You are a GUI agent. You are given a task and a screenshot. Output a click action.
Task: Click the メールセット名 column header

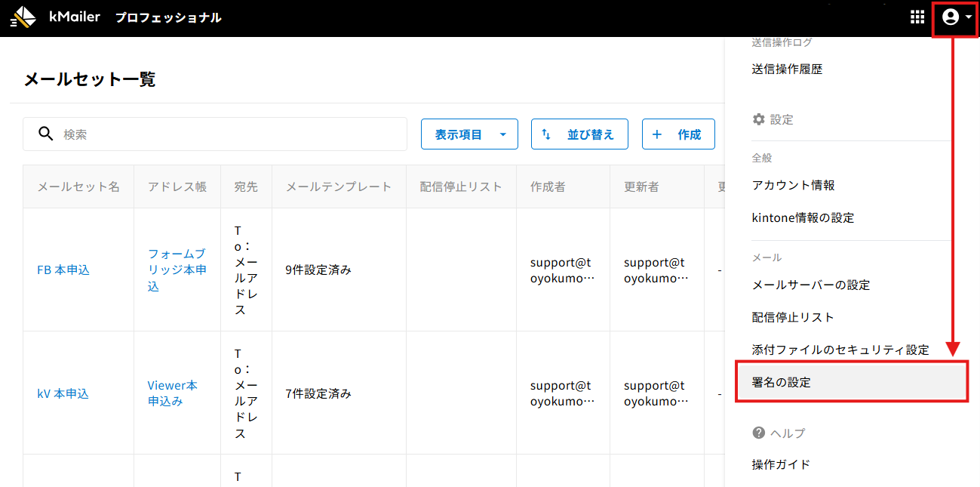tap(78, 186)
